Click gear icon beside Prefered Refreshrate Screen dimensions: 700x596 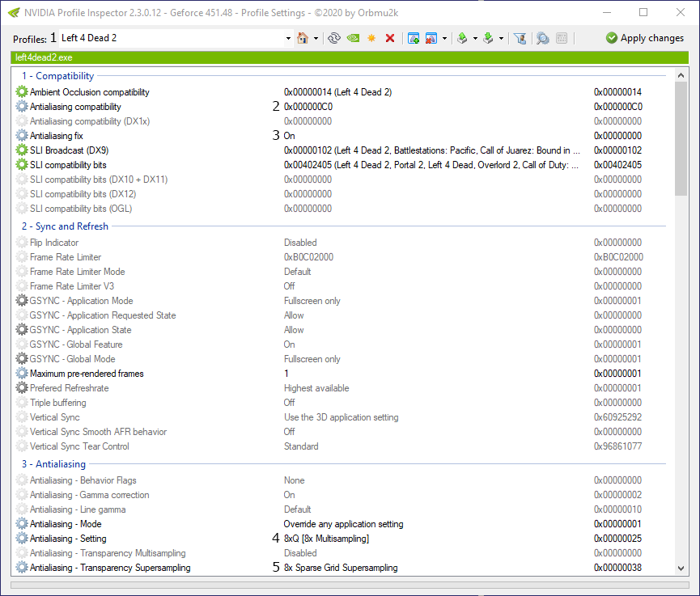[21, 388]
